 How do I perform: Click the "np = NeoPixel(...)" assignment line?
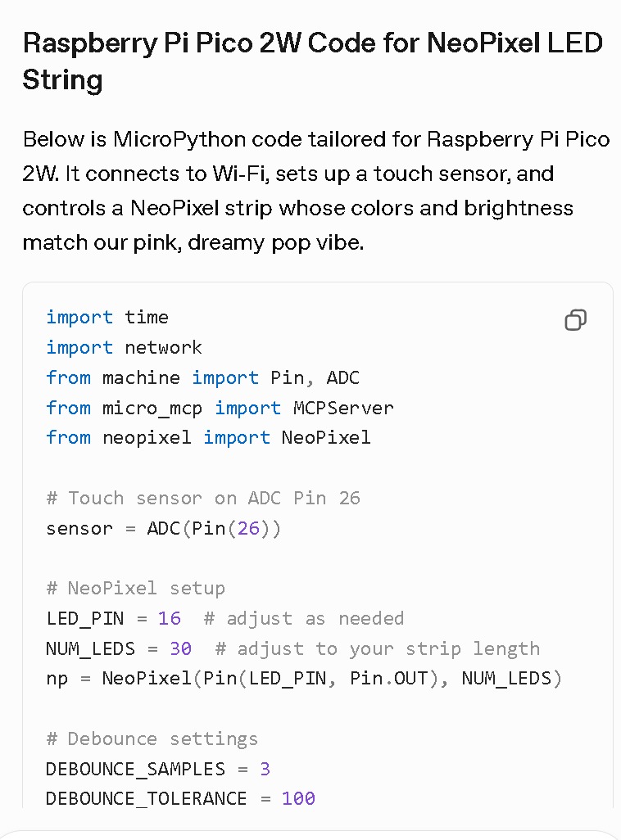tap(304, 679)
